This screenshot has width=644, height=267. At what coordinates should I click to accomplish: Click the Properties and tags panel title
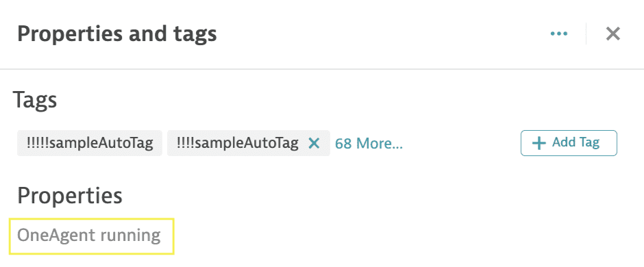[x=117, y=34]
